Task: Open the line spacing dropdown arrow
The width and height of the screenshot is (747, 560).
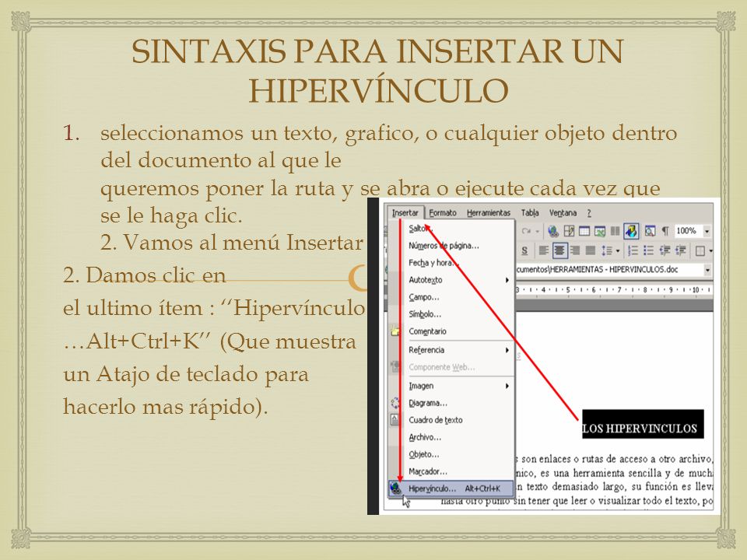Action: 617,250
